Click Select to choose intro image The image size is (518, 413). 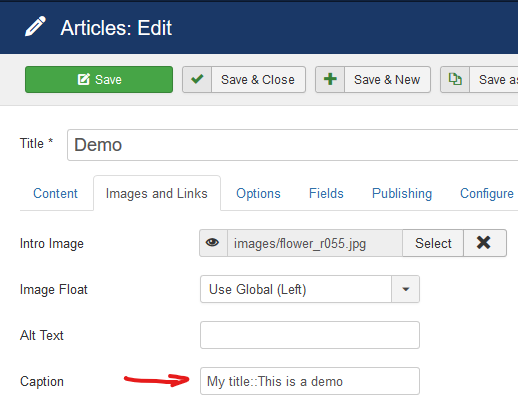[x=433, y=243]
